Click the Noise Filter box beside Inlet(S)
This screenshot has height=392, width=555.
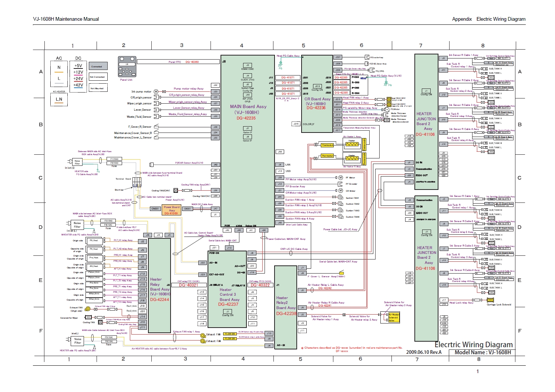(x=77, y=162)
